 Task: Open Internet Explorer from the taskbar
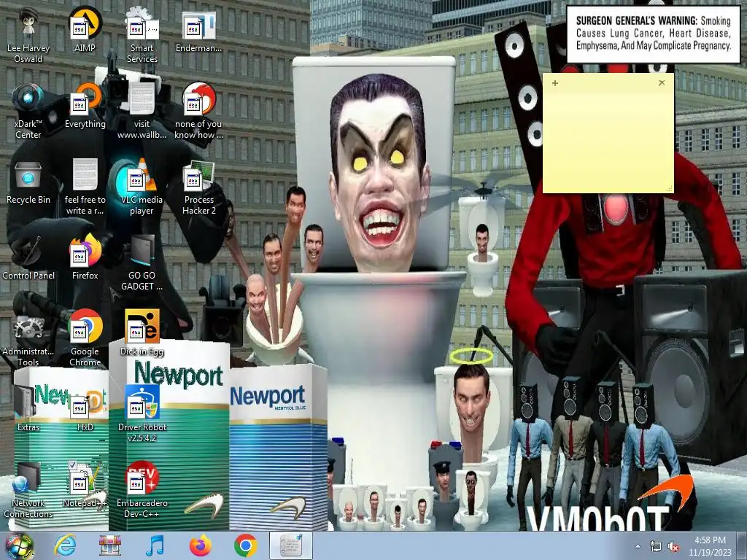[x=65, y=545]
